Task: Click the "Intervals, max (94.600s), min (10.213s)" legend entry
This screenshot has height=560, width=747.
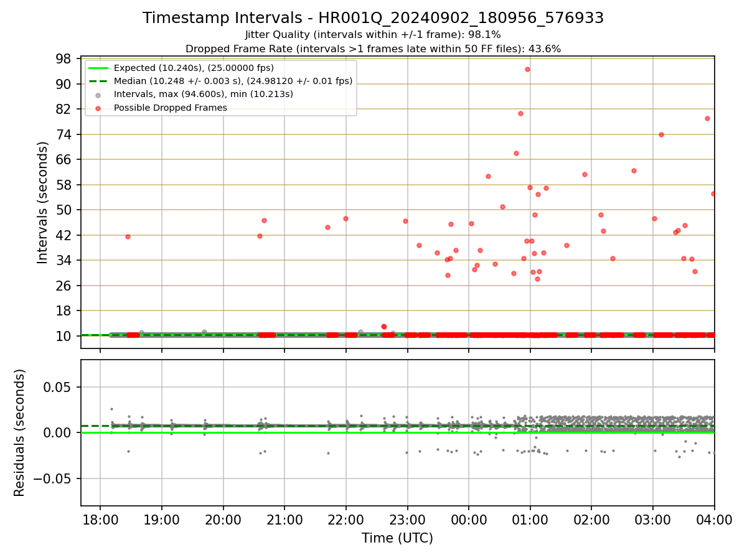Action: tap(204, 94)
